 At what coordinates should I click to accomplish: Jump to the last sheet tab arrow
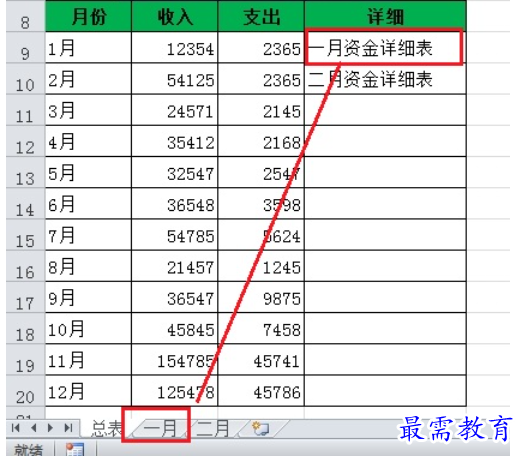(x=68, y=428)
